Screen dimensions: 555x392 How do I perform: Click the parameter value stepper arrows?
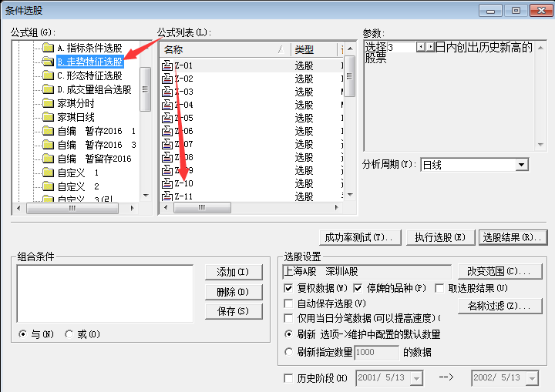pos(425,48)
